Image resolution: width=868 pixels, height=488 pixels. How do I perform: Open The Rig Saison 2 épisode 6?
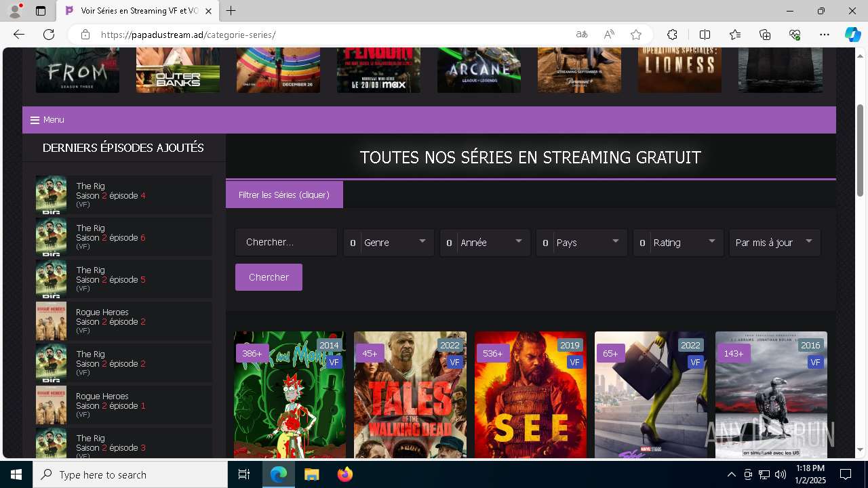tap(124, 237)
